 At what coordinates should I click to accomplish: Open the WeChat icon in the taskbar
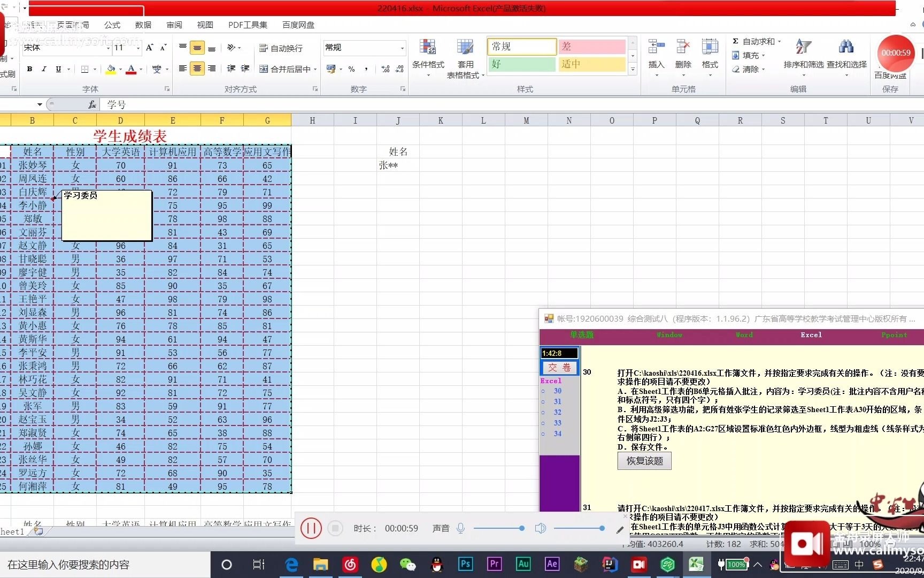pyautogui.click(x=407, y=564)
